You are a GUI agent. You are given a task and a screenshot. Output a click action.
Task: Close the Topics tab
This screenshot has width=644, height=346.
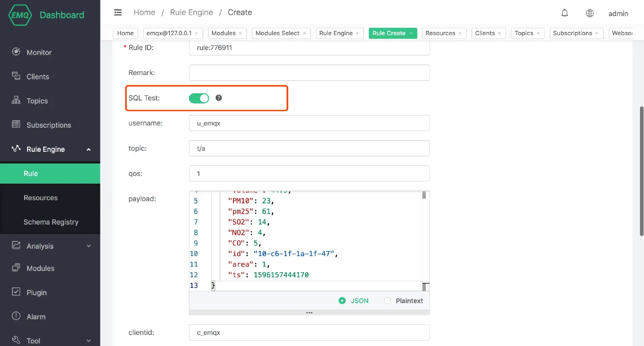538,33
